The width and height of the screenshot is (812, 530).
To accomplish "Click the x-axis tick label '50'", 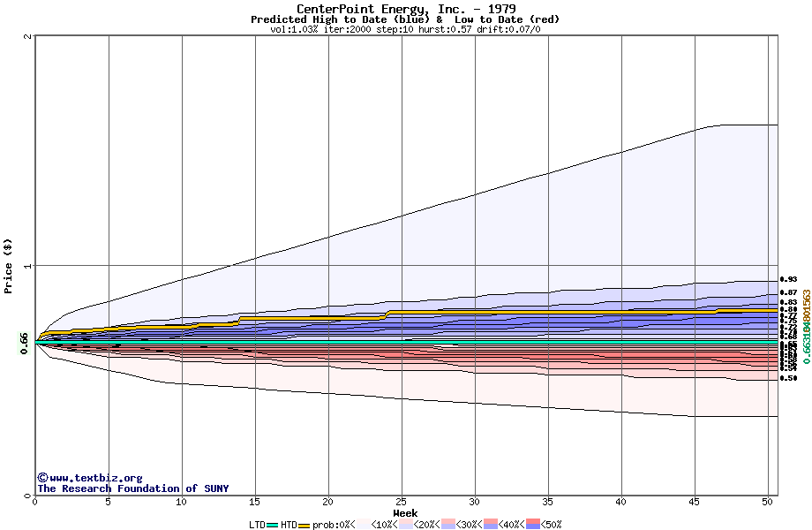I will point(768,502).
